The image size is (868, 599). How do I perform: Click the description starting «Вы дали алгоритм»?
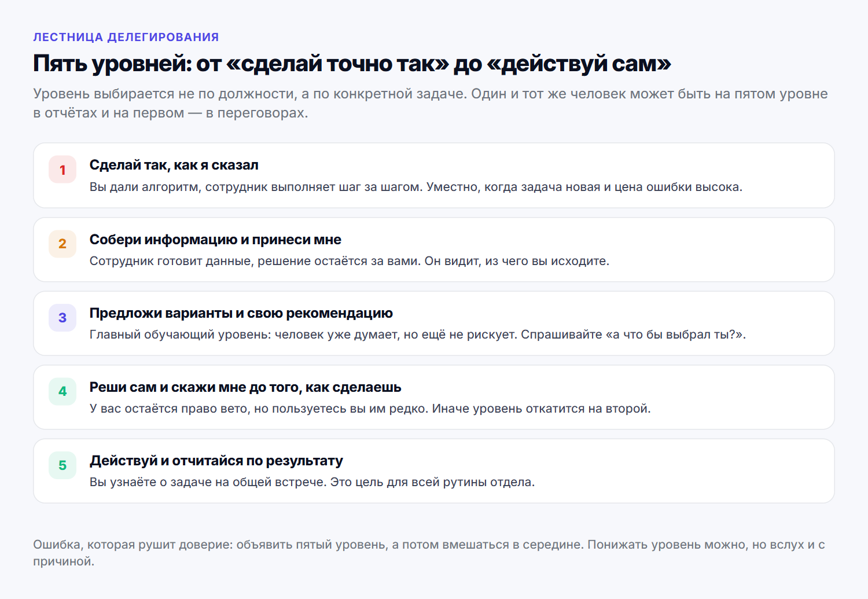416,187
